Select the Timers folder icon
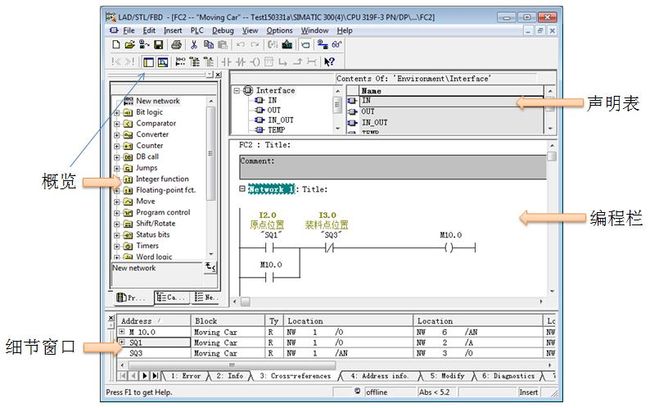The height and width of the screenshot is (408, 650). tap(129, 246)
